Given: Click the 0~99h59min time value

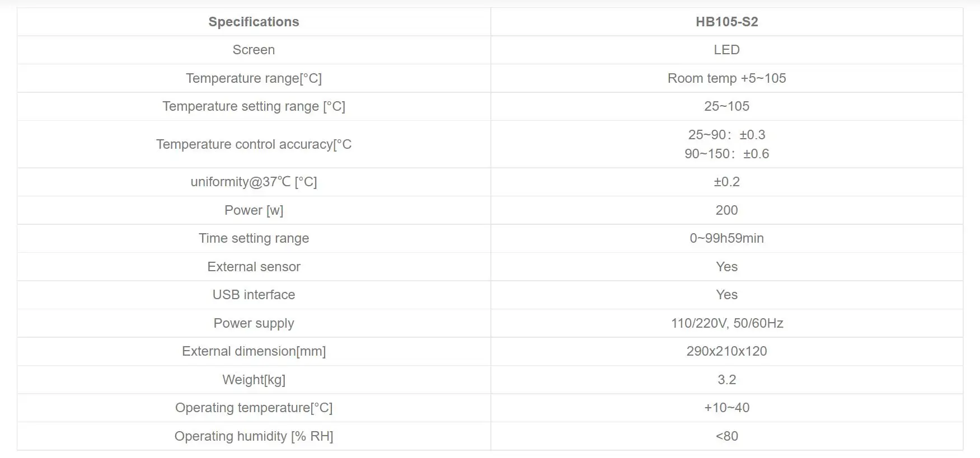Looking at the screenshot, I should tap(726, 238).
